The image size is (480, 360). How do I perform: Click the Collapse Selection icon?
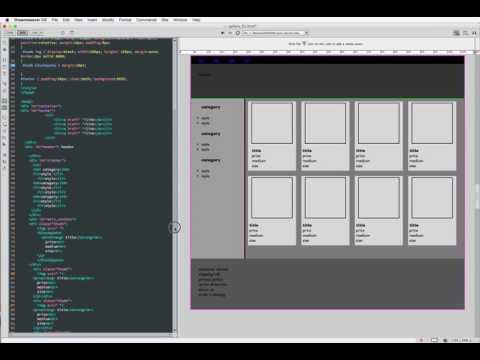[x=5, y=66]
